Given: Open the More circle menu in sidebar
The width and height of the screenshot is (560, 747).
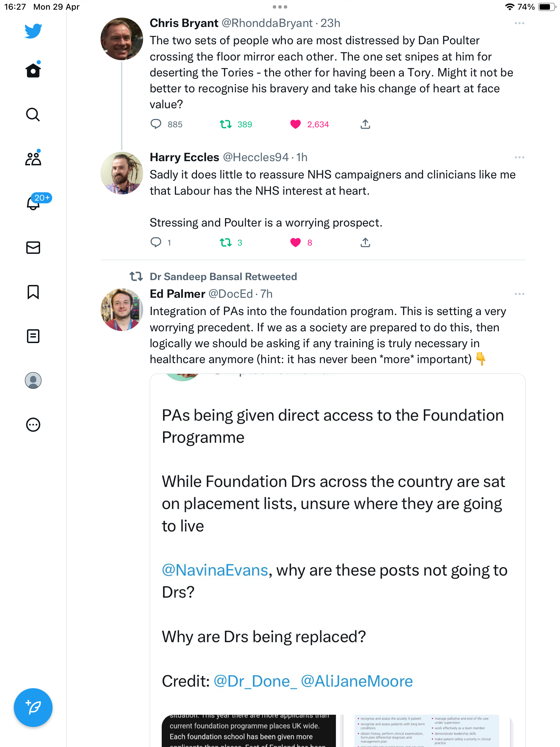Looking at the screenshot, I should click(x=33, y=425).
